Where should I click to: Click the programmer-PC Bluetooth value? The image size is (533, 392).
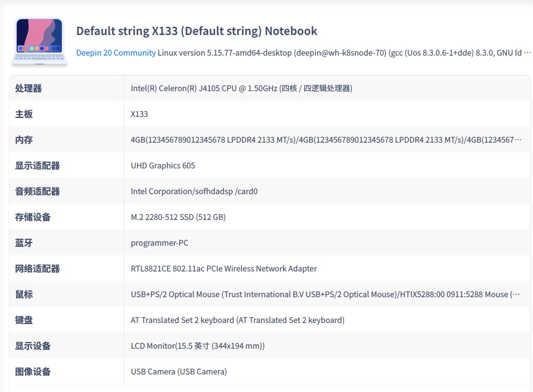[x=160, y=243]
